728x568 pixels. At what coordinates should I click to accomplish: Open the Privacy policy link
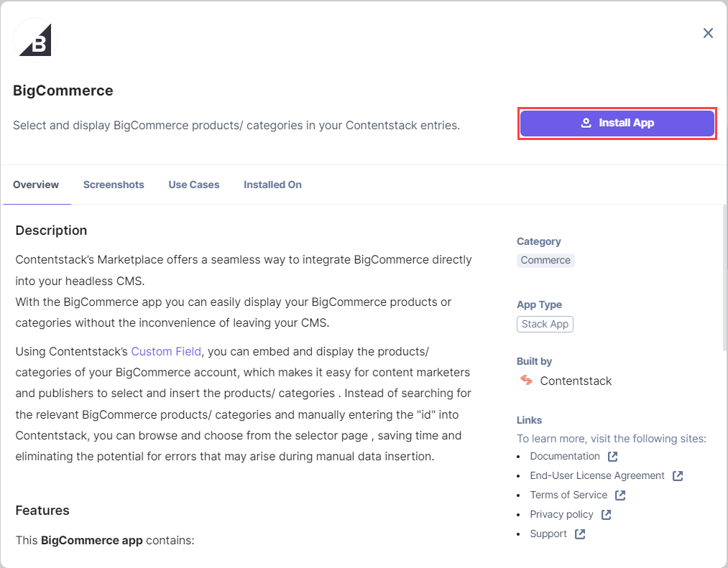[562, 514]
